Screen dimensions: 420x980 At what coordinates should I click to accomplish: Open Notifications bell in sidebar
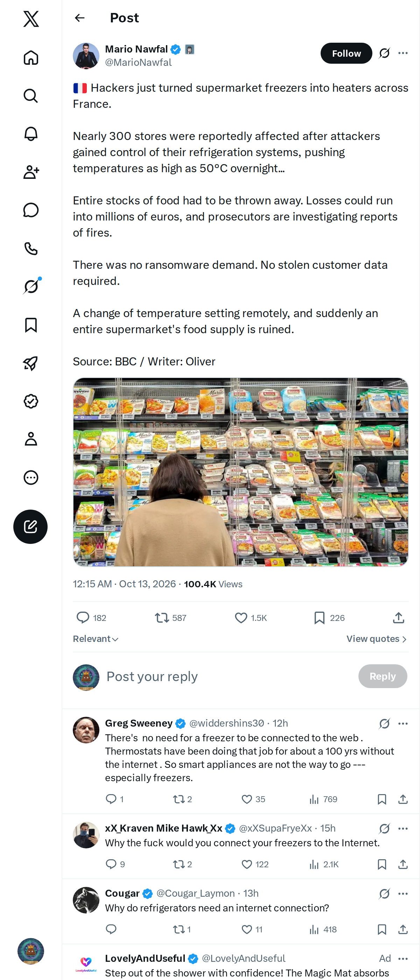point(31,134)
